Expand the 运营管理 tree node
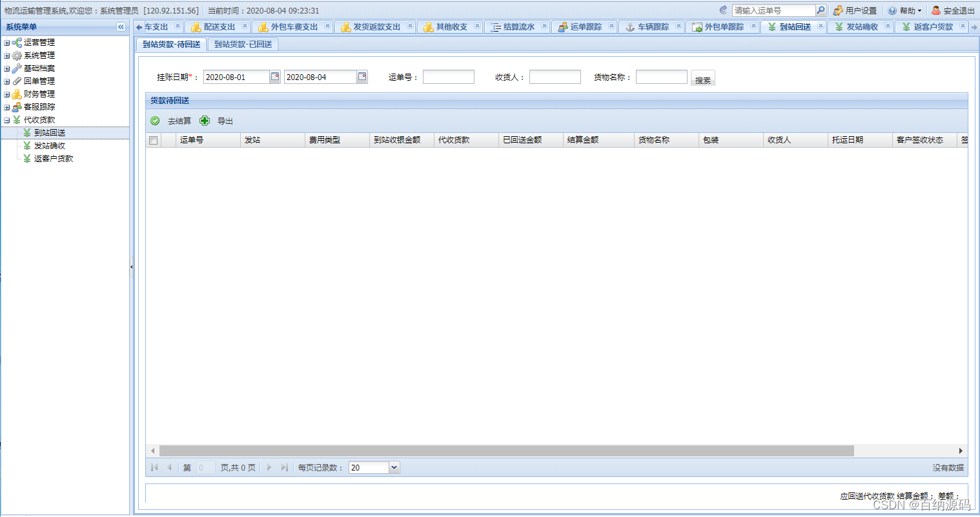The height and width of the screenshot is (517, 980). [6, 42]
